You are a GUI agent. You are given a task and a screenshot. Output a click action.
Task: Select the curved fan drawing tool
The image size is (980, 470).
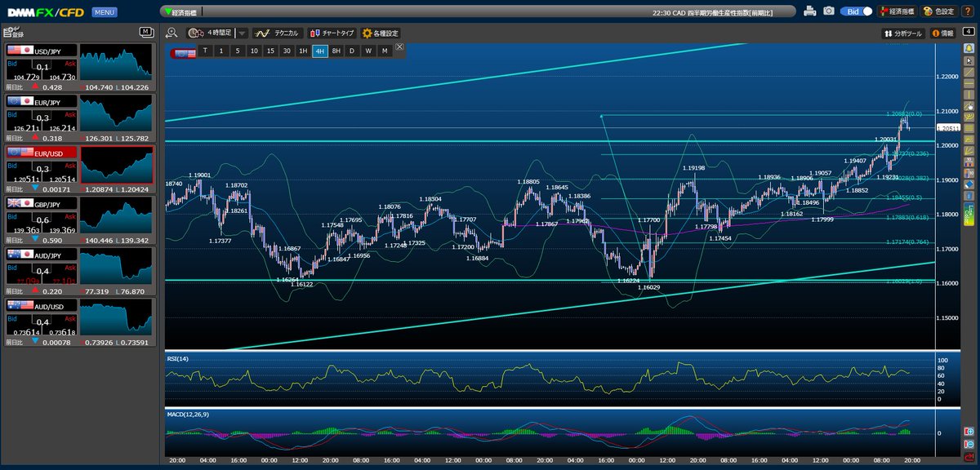point(969,150)
